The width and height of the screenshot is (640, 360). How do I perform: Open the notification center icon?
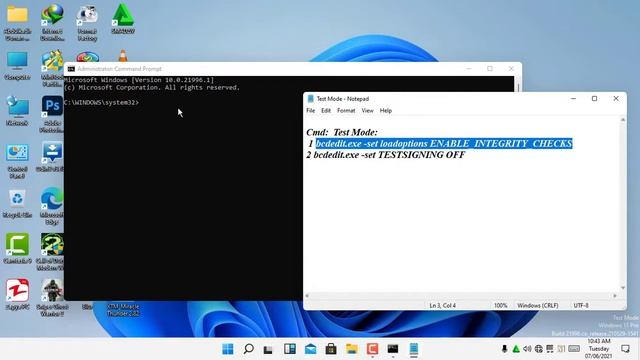625,349
